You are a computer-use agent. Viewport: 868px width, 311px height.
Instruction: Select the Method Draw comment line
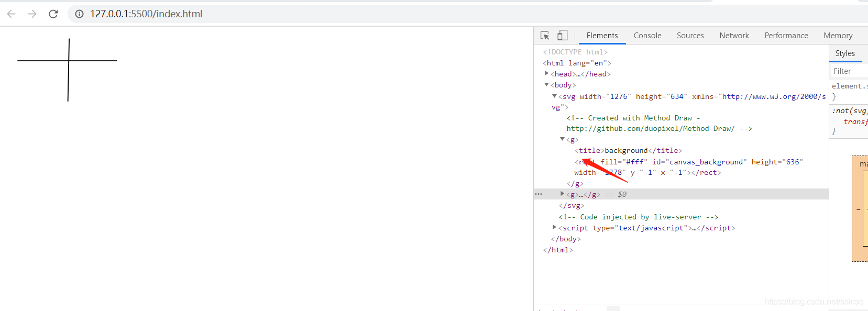pos(659,124)
